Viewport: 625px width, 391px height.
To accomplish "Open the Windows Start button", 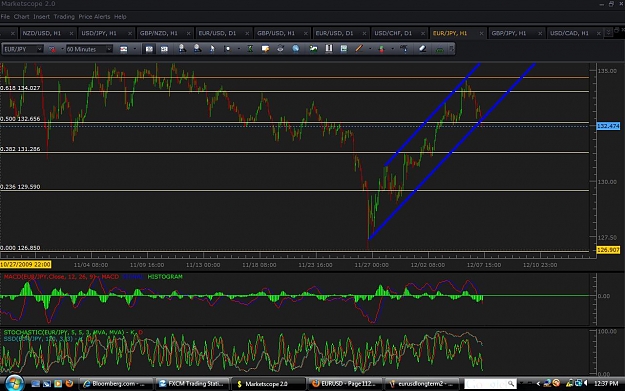I will click(x=14, y=383).
